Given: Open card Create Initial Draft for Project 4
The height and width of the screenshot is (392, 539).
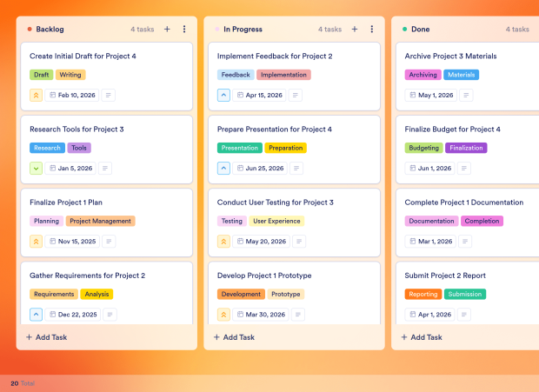Looking at the screenshot, I should click(107, 76).
